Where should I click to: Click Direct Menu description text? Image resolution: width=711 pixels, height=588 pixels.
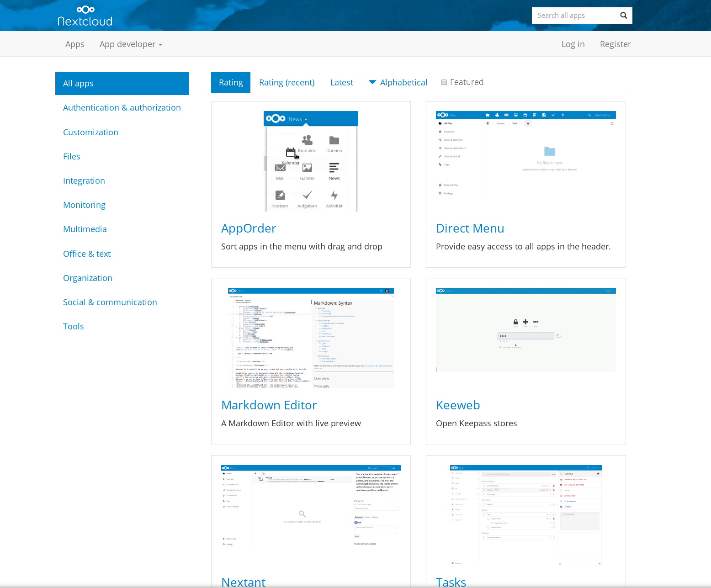523,246
